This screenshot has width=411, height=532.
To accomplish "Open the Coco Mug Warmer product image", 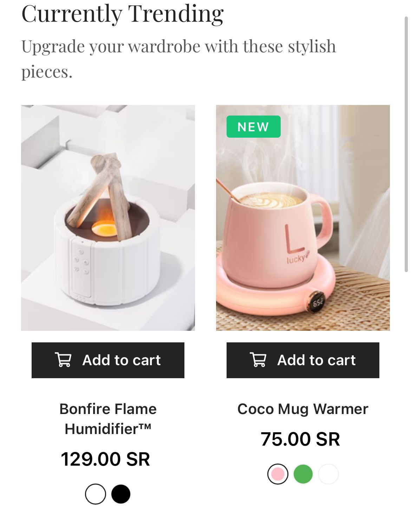I will click(303, 218).
